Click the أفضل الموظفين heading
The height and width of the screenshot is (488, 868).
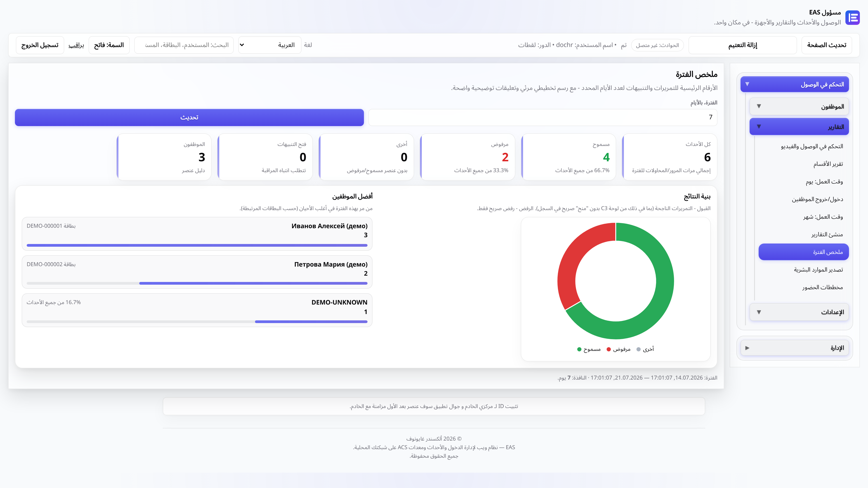click(x=352, y=196)
